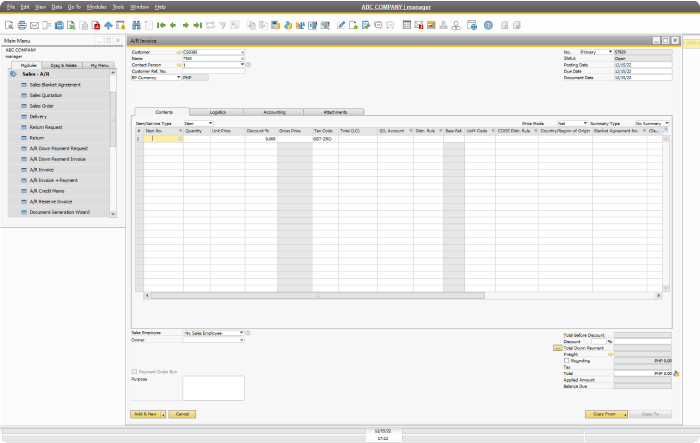The image size is (700, 443).
Task: Switch to the My Menu tab
Action: [100, 65]
